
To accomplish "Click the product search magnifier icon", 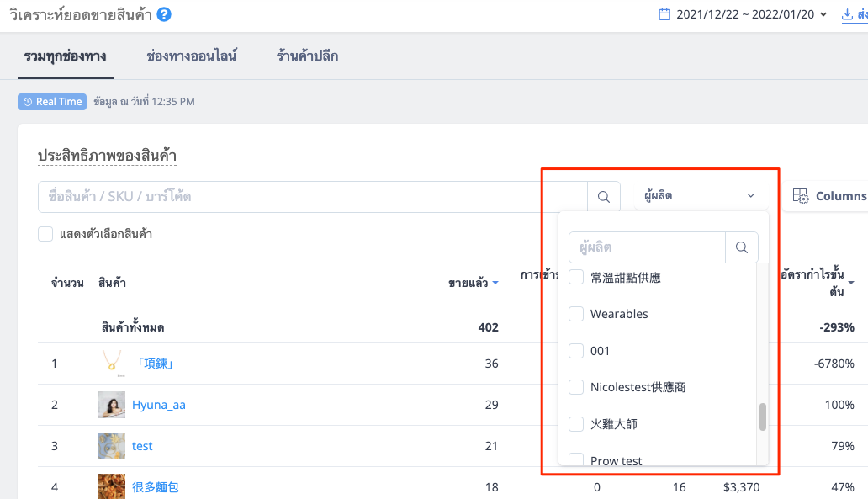I will pyautogui.click(x=603, y=197).
